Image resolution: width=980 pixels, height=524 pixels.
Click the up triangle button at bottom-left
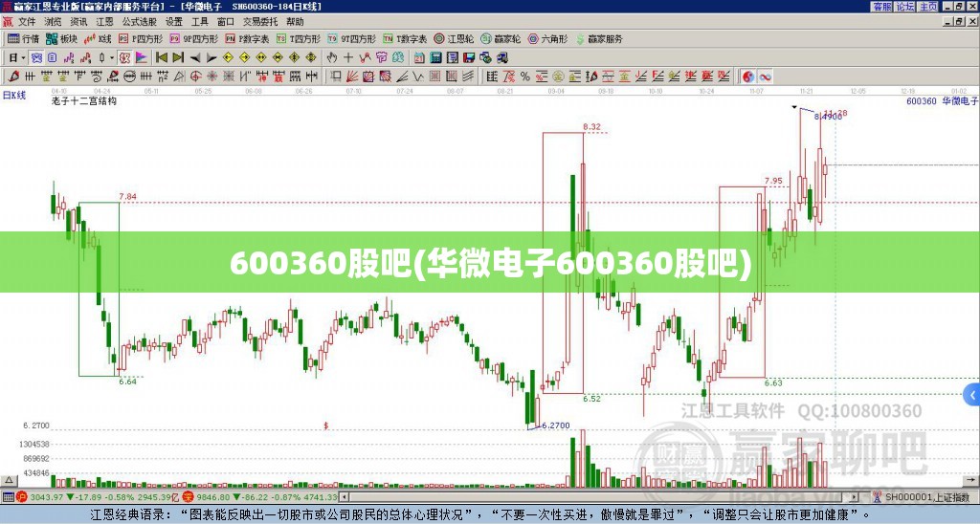(9, 480)
